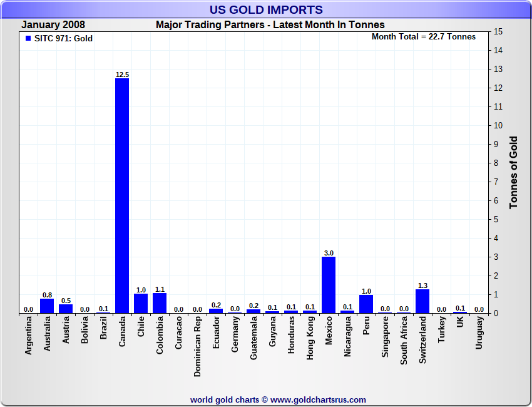Click the South Africa axis label
The height and width of the screenshot is (407, 532).
404,341
